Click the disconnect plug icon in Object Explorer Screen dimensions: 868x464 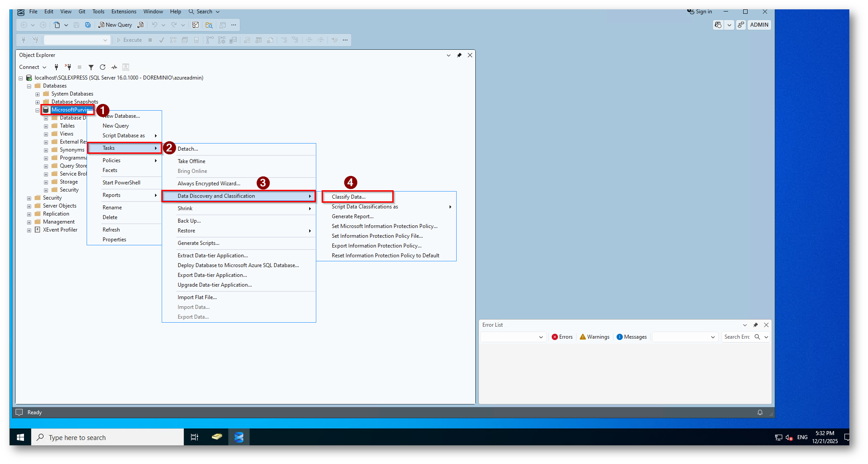68,68
